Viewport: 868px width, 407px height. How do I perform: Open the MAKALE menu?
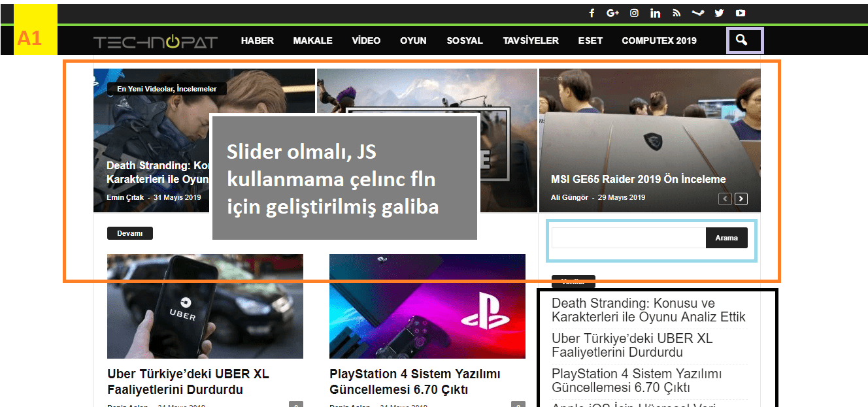(312, 41)
